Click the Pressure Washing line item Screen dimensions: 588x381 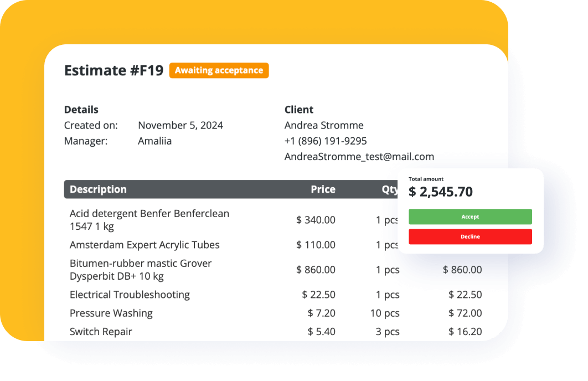[111, 313]
